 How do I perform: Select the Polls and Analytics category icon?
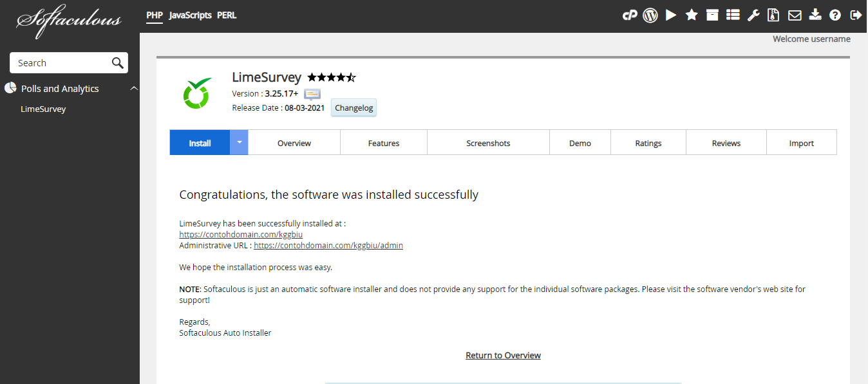[10, 87]
